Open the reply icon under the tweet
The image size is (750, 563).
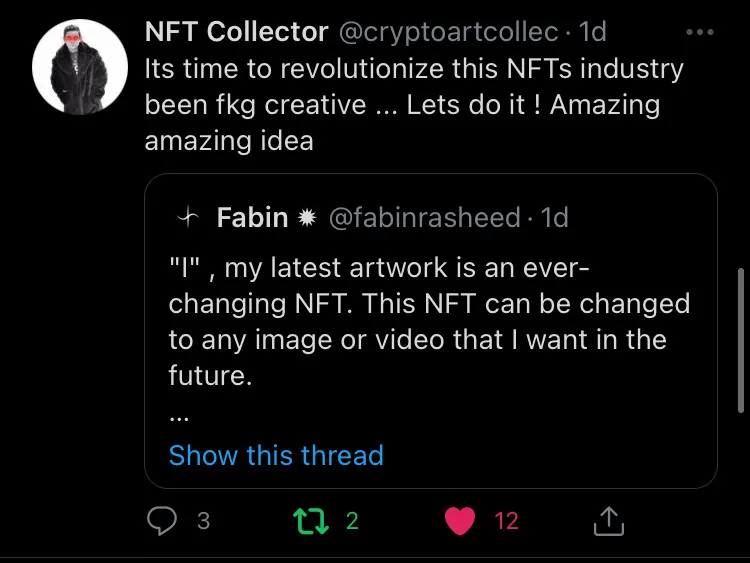pyautogui.click(x=163, y=520)
